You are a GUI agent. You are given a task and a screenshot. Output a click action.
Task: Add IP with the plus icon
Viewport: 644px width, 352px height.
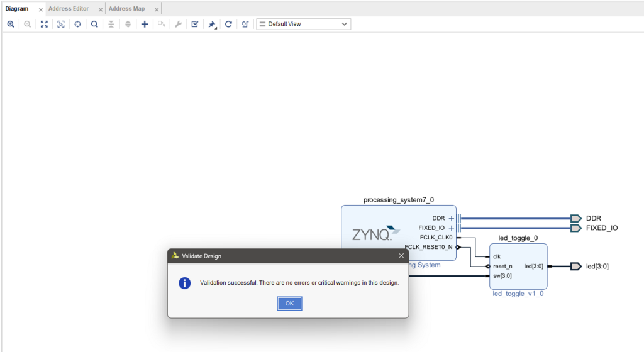145,25
